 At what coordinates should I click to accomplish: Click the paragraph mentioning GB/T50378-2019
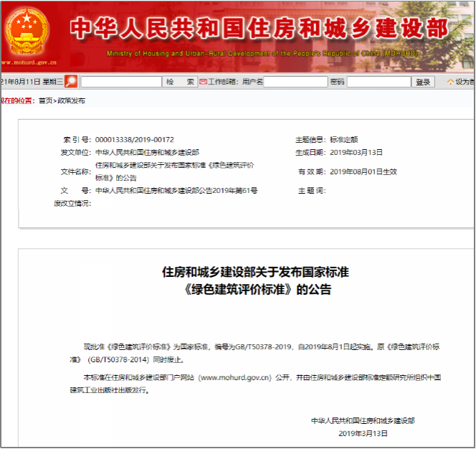click(254, 353)
